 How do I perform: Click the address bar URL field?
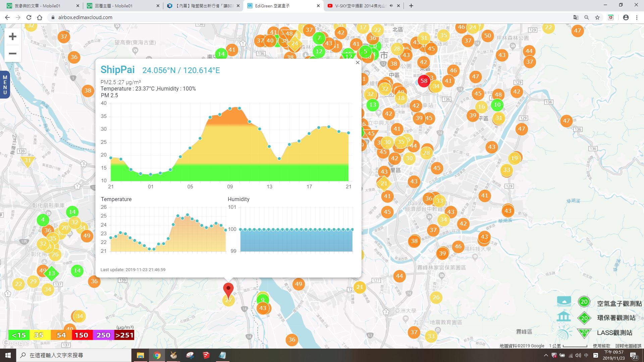click(309, 17)
